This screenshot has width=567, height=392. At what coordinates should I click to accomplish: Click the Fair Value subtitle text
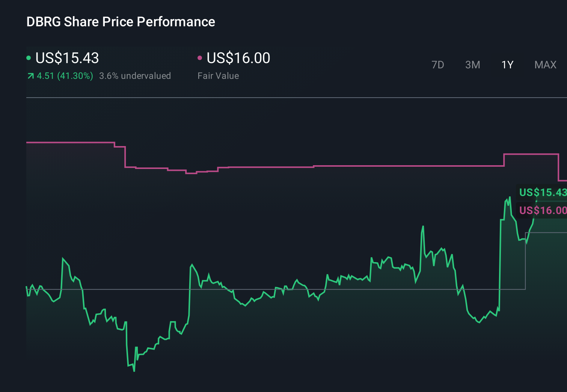tap(218, 75)
